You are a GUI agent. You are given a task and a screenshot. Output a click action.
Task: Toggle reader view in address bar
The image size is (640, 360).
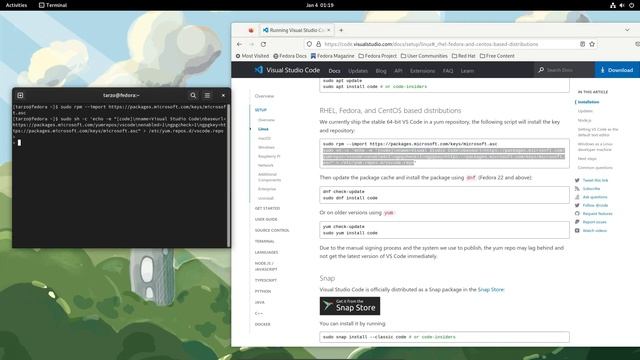[x=582, y=44]
